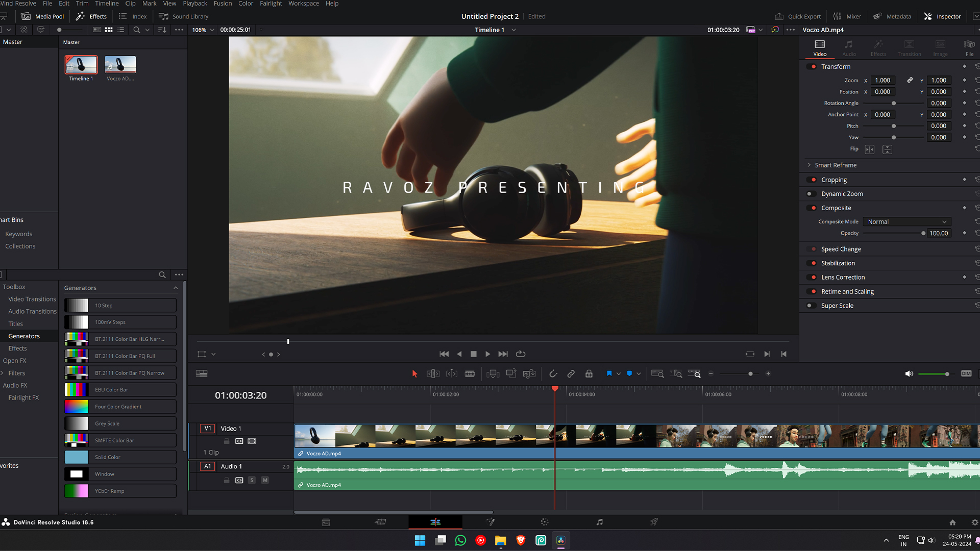This screenshot has height=551, width=980.
Task: Click the Replace Clip icon
Action: point(529,374)
